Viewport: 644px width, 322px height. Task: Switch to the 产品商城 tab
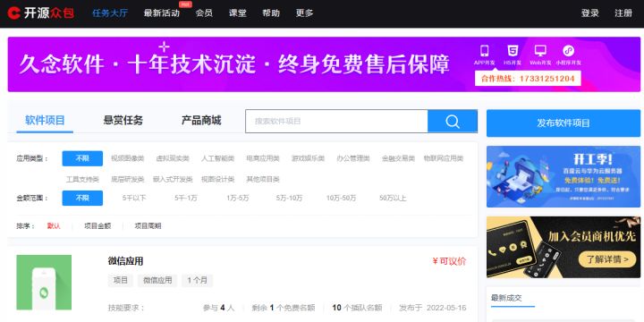[x=201, y=121]
